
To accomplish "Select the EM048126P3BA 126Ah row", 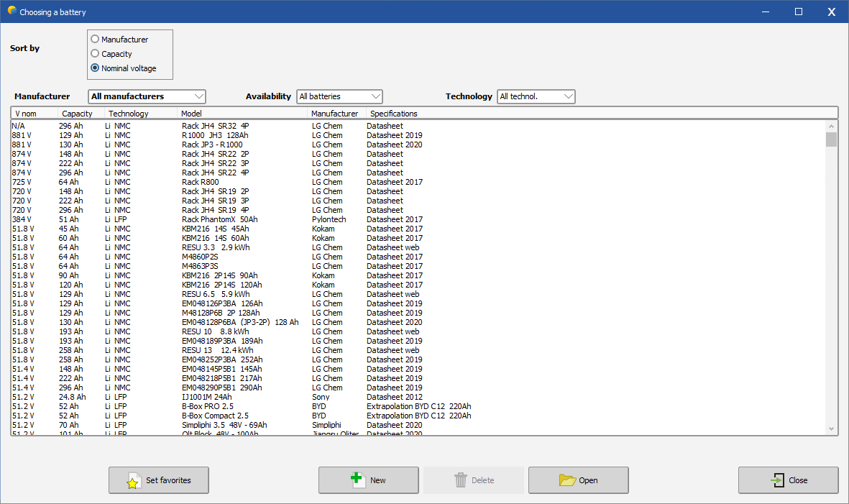I will tap(418, 303).
